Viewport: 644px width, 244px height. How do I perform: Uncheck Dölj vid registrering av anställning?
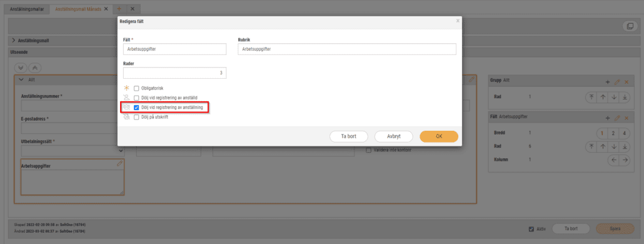click(x=137, y=107)
